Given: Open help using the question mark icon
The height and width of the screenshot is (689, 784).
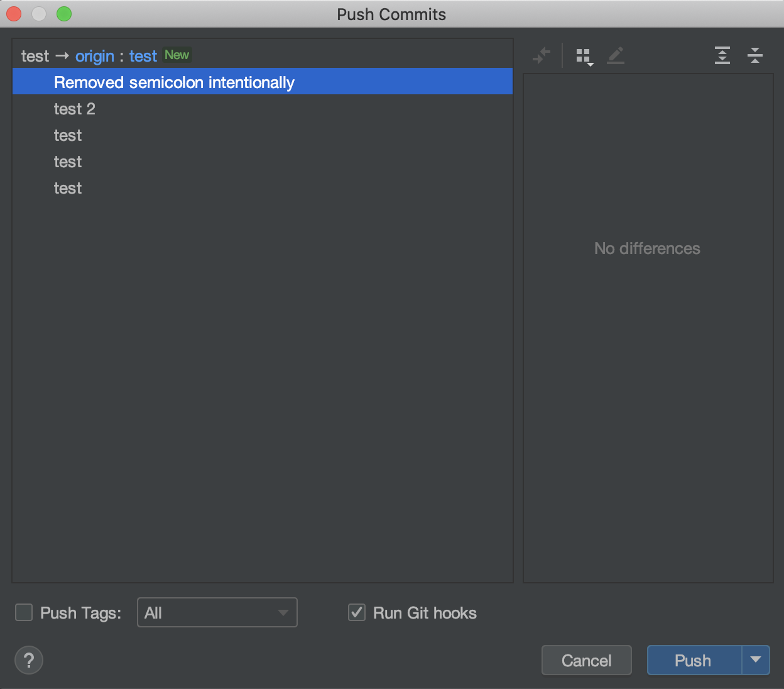Looking at the screenshot, I should [x=28, y=660].
